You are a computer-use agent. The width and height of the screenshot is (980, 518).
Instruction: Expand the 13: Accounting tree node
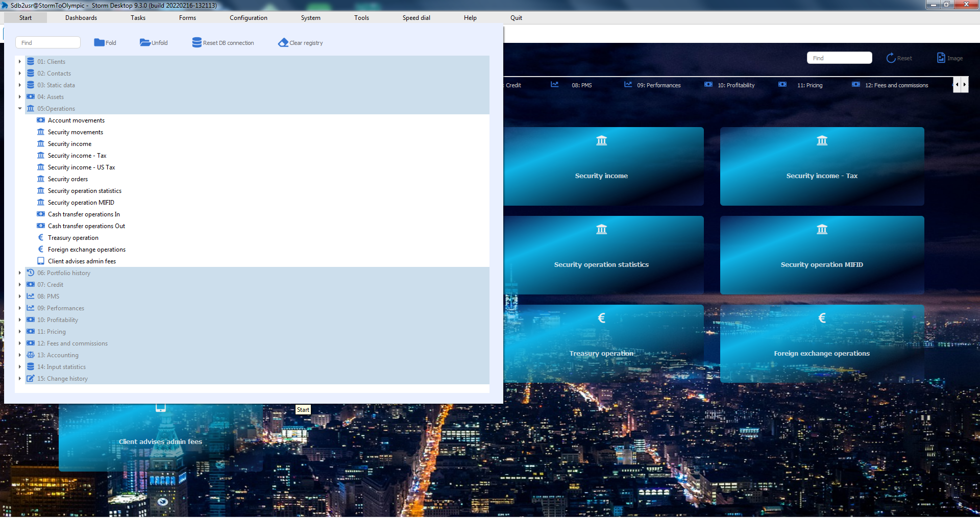point(20,355)
